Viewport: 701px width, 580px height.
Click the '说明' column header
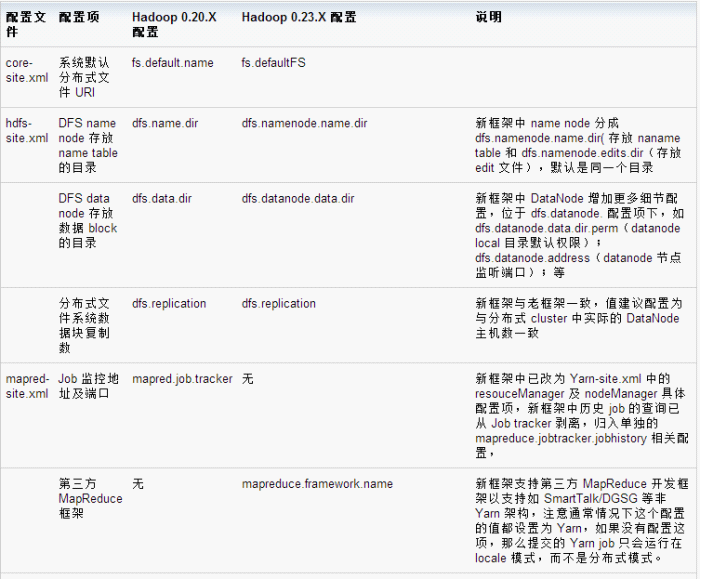pyautogui.click(x=488, y=17)
